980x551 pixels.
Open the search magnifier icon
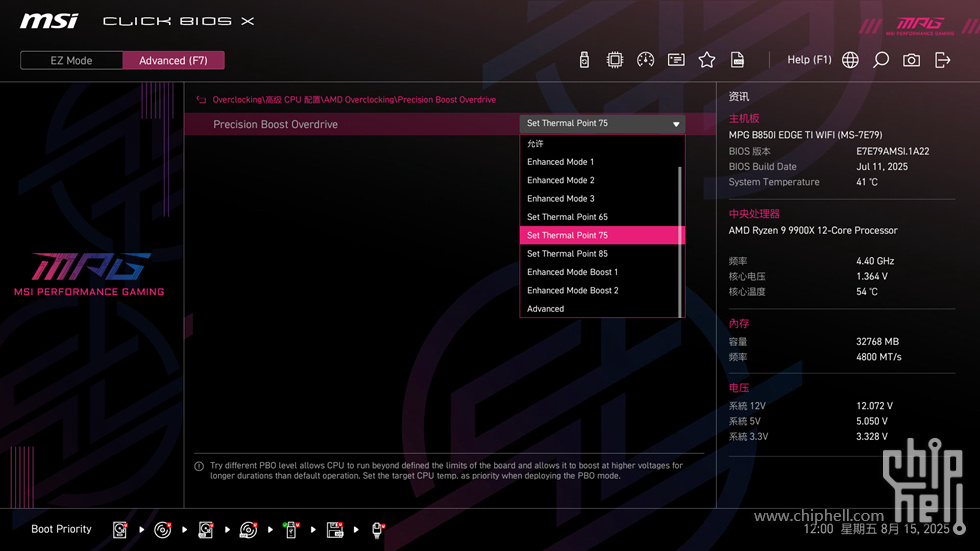[x=881, y=60]
